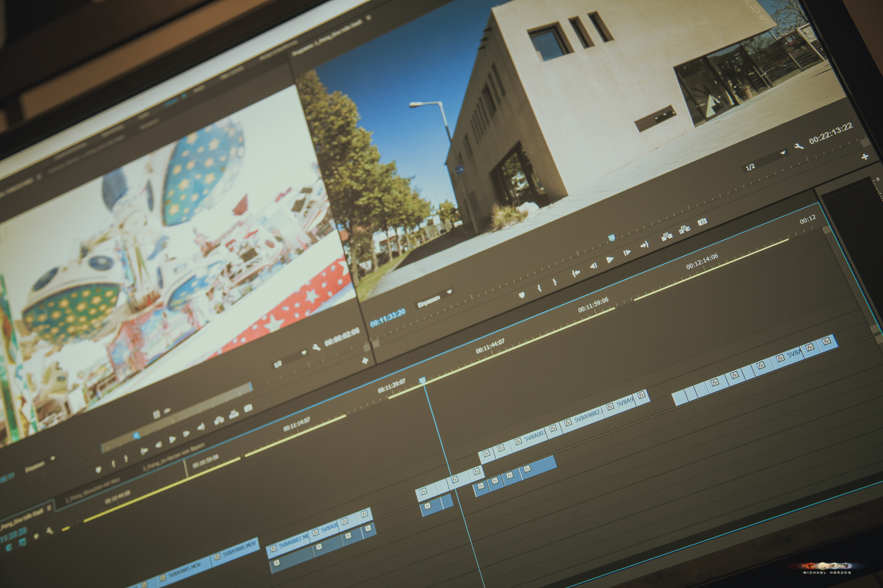Select clip 5V8A9886.MOV in timeline
This screenshot has height=588, width=883.
pyautogui.click(x=235, y=552)
